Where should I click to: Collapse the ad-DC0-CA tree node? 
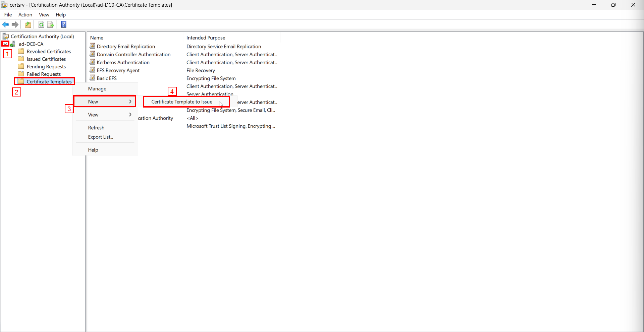5,44
